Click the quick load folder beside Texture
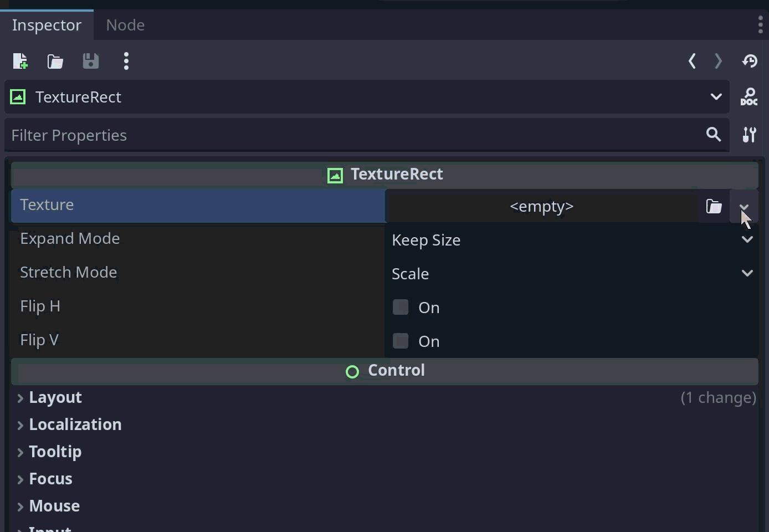Viewport: 769px width, 532px height. pos(714,207)
